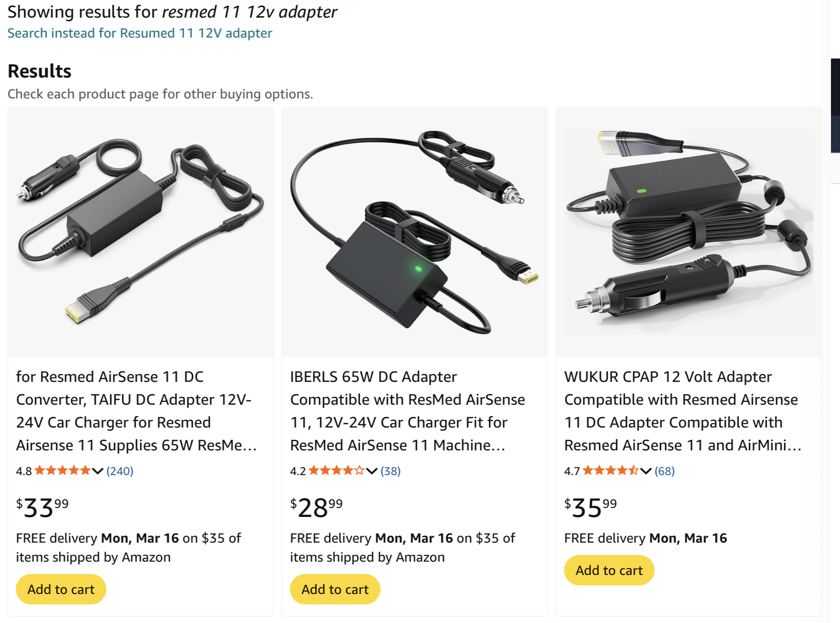Add the $28.99 IBERLS adapter to cart

pos(335,589)
